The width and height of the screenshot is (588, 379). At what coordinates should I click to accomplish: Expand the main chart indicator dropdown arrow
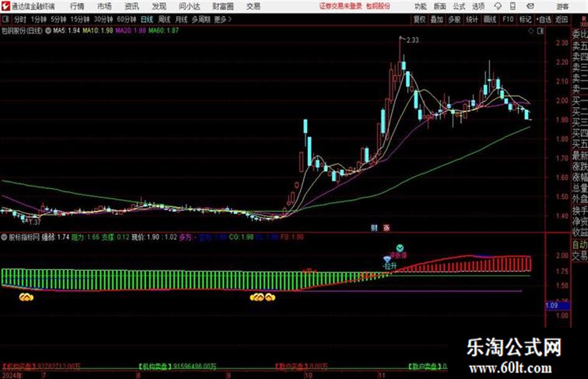[x=48, y=30]
